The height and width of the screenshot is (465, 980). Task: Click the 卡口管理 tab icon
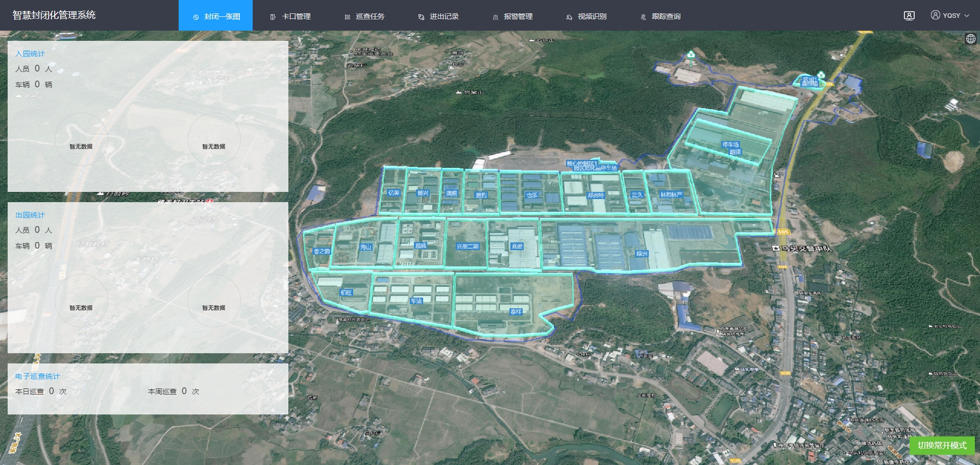273,17
